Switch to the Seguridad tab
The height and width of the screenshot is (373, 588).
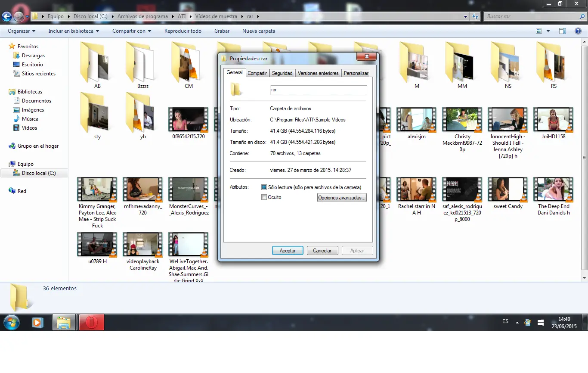coord(282,73)
